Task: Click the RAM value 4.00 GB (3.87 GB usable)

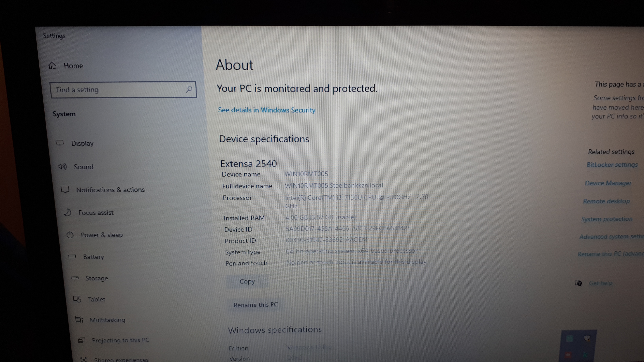Action: (x=320, y=217)
